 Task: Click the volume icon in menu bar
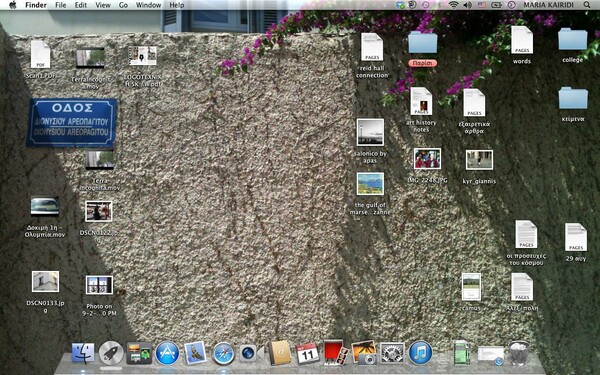(x=467, y=5)
